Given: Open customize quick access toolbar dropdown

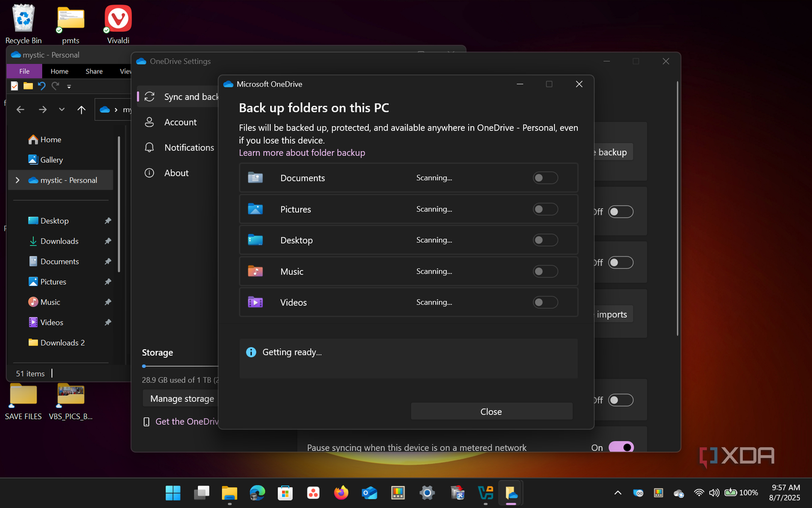Looking at the screenshot, I should point(69,87).
